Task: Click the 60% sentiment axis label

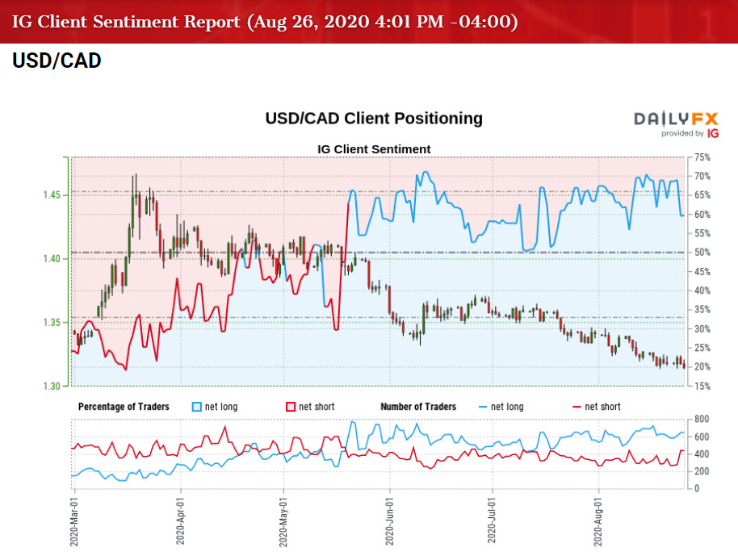Action: pyautogui.click(x=702, y=215)
